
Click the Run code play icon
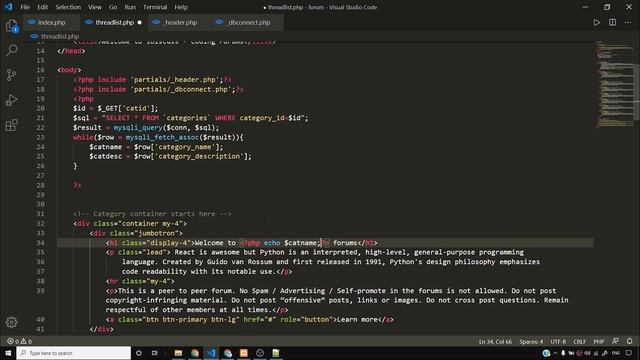click(x=596, y=22)
